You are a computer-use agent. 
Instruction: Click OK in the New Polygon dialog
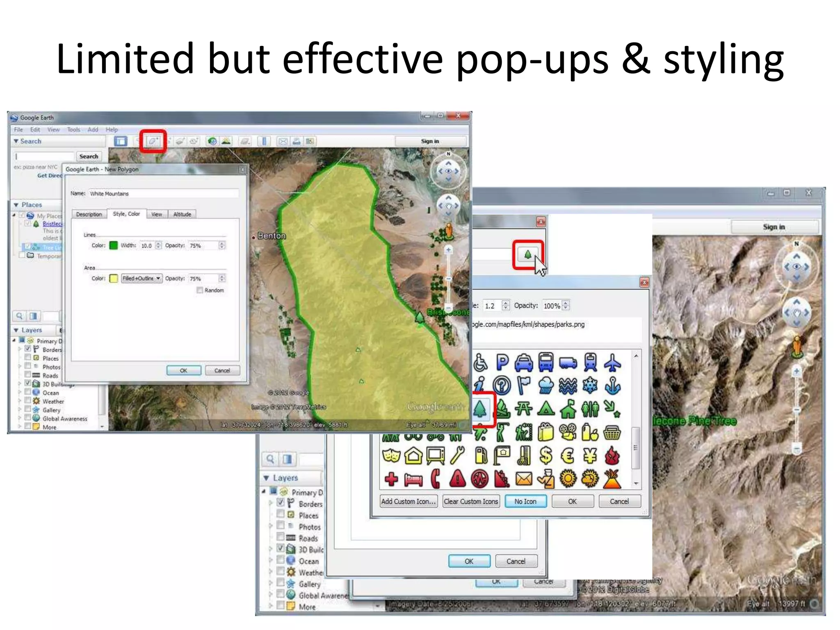[x=183, y=370]
